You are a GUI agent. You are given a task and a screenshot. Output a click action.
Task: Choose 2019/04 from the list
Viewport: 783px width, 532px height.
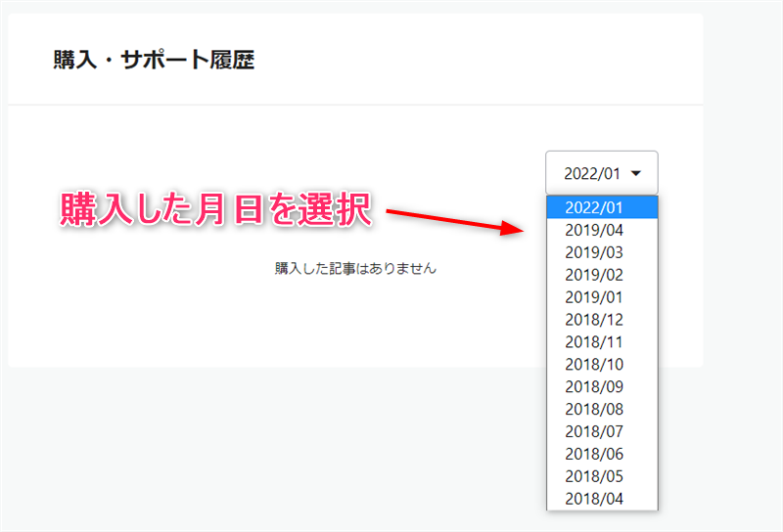pyautogui.click(x=602, y=230)
